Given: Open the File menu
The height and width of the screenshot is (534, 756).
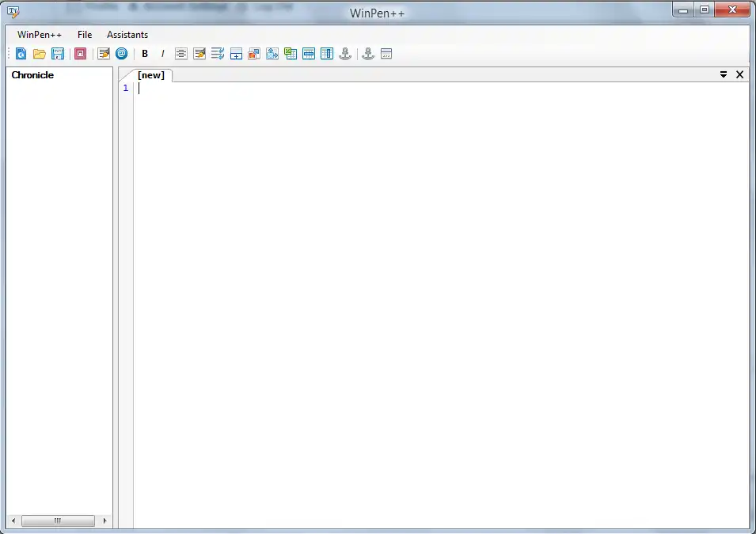Looking at the screenshot, I should [x=85, y=35].
